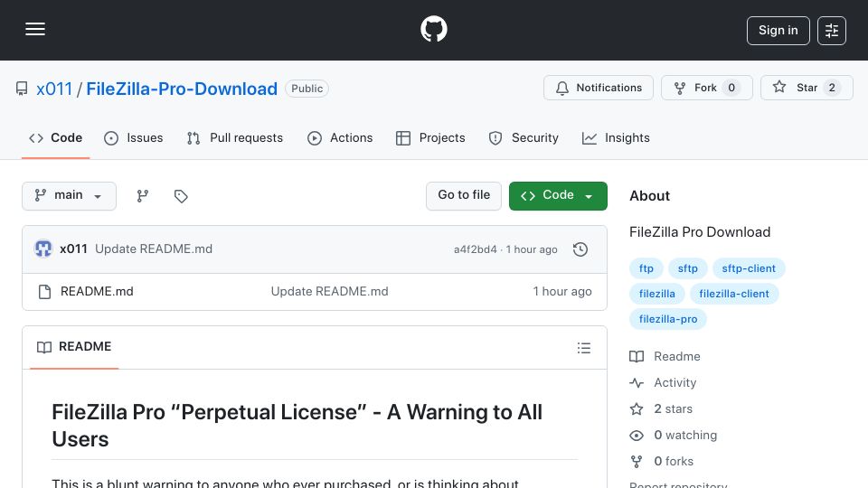The width and height of the screenshot is (868, 488).
Task: Click the fork count badge 0
Action: pyautogui.click(x=731, y=88)
